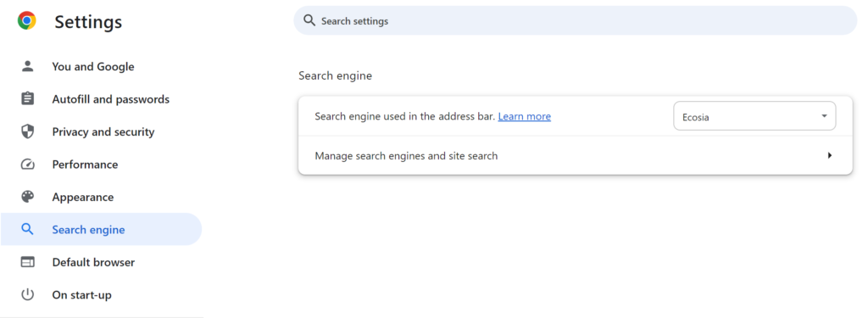This screenshot has height=318, width=868.
Task: Open Manage search engines and site search
Action: (576, 156)
